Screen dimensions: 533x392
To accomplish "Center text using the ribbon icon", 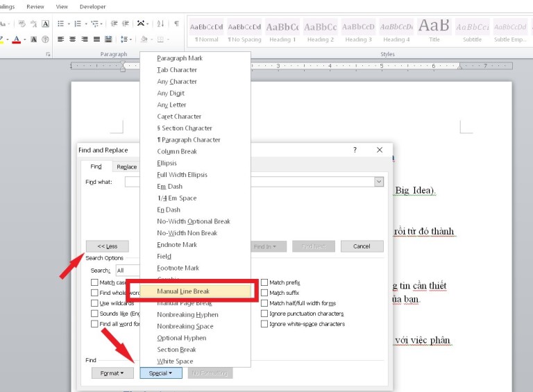I will point(72,40).
